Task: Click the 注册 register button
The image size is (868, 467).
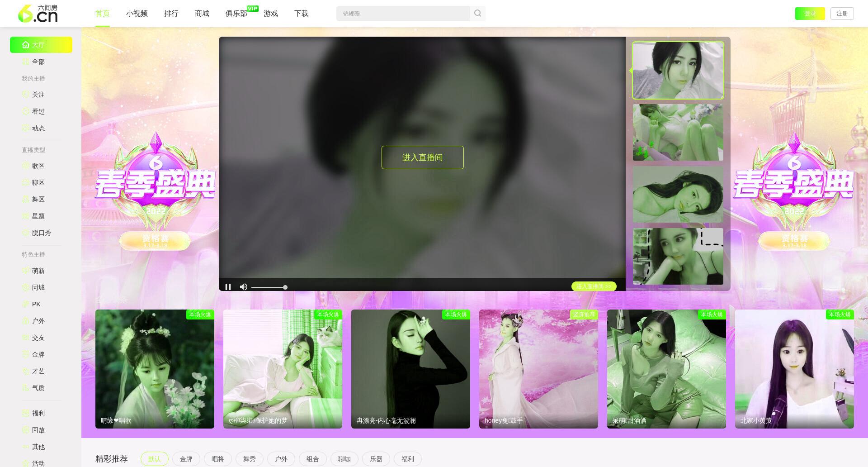Action: point(842,14)
